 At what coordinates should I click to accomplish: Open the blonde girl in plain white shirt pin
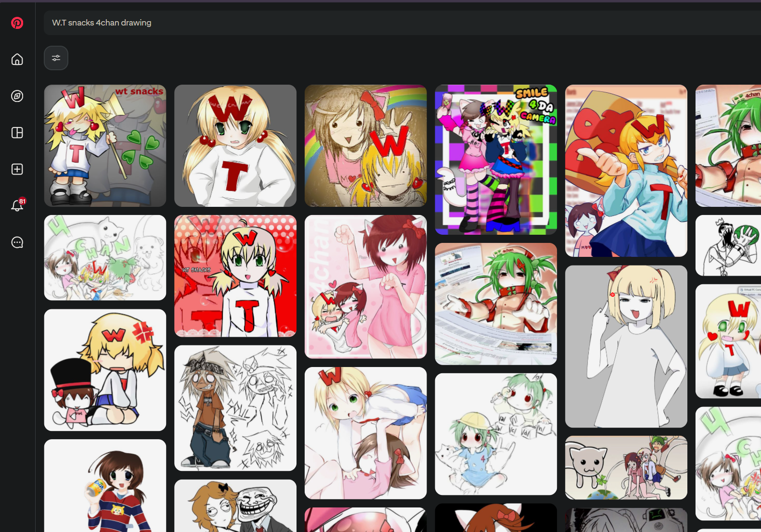pos(626,346)
